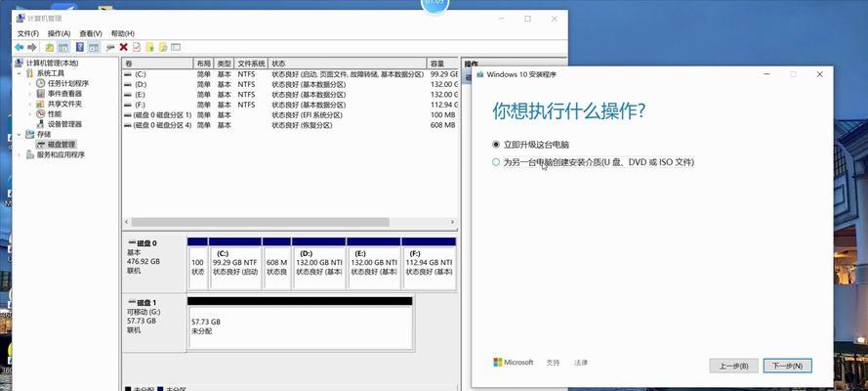Screen dimensions: 868x391
Task: Open the 支持 link in setup window
Action: click(553, 363)
